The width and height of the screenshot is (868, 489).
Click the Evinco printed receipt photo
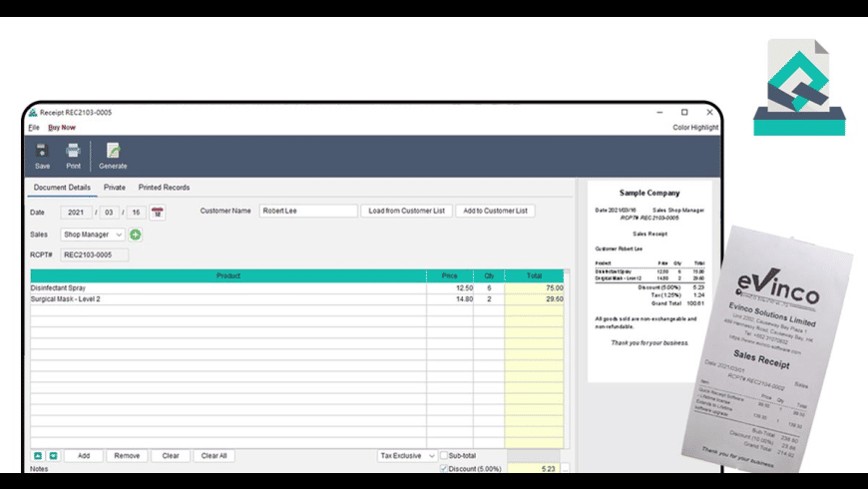[x=768, y=350]
